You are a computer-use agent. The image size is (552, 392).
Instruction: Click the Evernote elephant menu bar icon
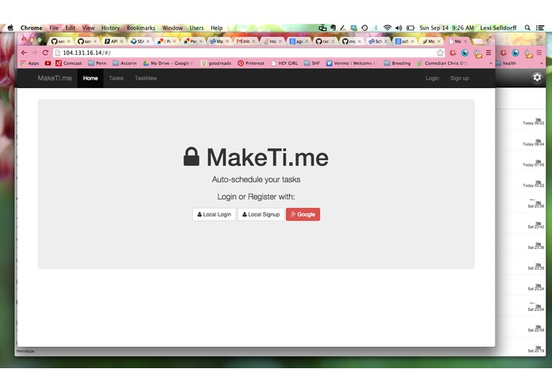(333, 28)
